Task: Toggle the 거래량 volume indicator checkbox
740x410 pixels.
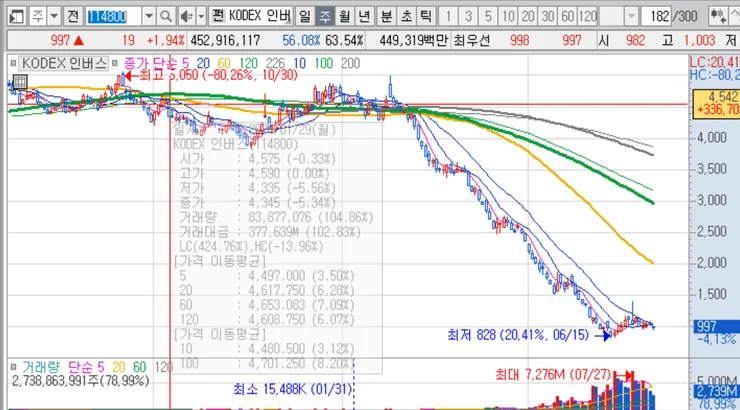Action: 13,367
